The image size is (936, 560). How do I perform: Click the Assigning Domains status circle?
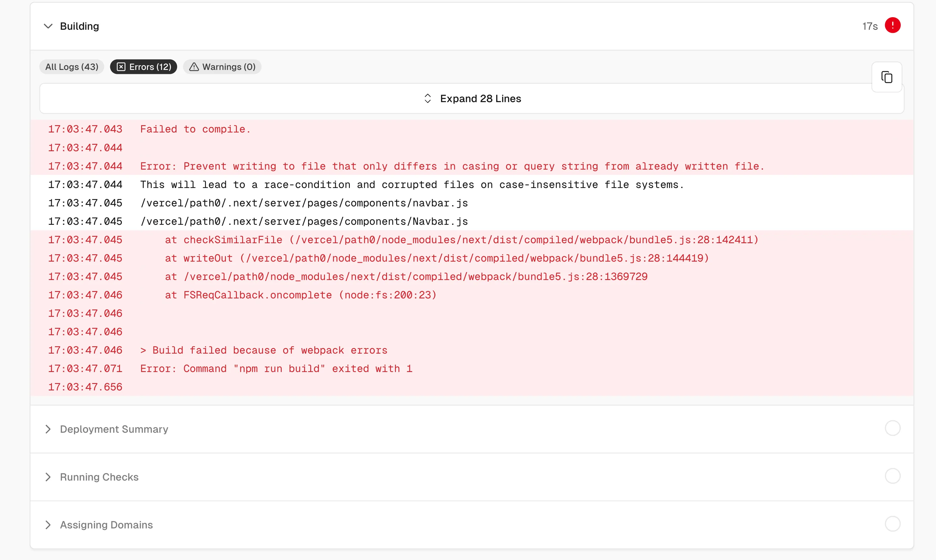click(x=893, y=524)
